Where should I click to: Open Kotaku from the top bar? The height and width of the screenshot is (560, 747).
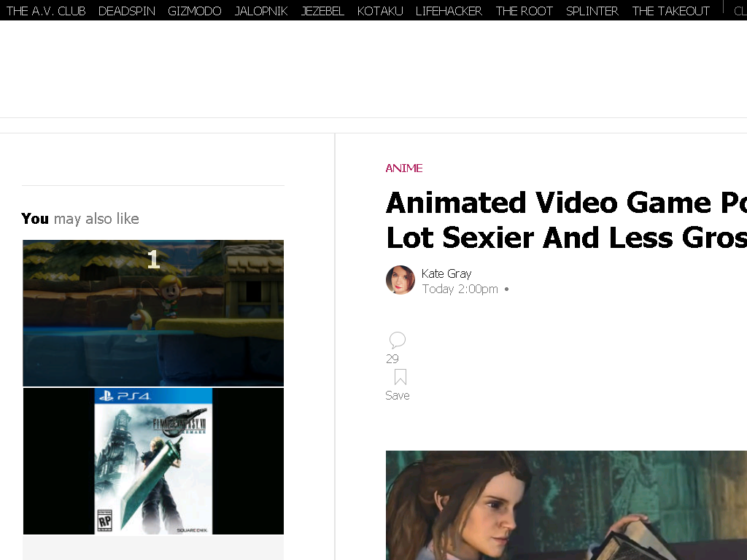[x=379, y=10]
